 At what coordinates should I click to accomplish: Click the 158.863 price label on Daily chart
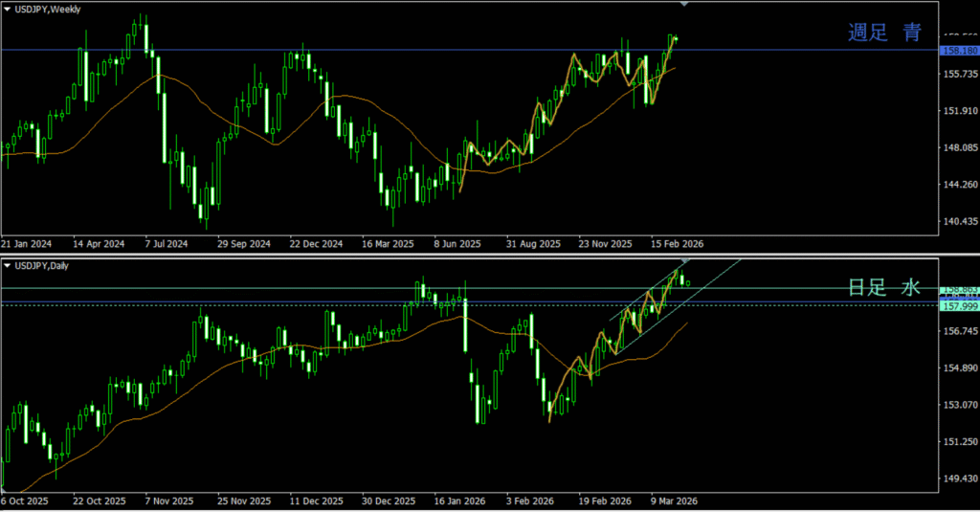(x=958, y=289)
